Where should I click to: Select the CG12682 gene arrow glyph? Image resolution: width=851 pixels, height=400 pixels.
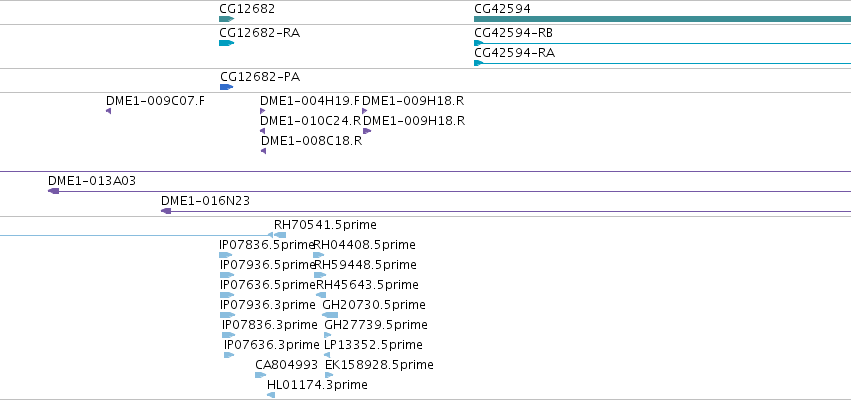click(226, 19)
